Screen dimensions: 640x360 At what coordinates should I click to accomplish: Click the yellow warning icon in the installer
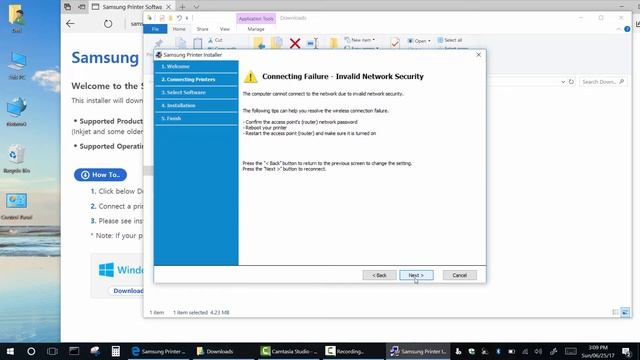pos(251,77)
